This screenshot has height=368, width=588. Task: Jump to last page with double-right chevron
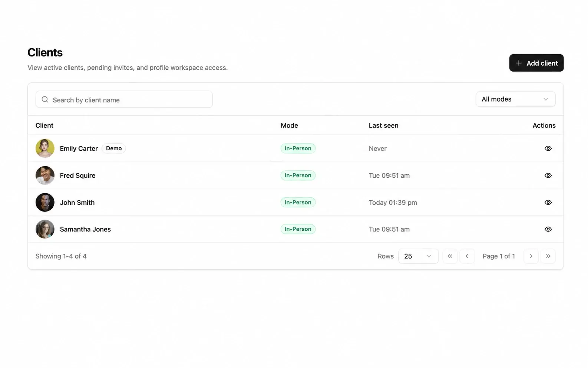548,256
